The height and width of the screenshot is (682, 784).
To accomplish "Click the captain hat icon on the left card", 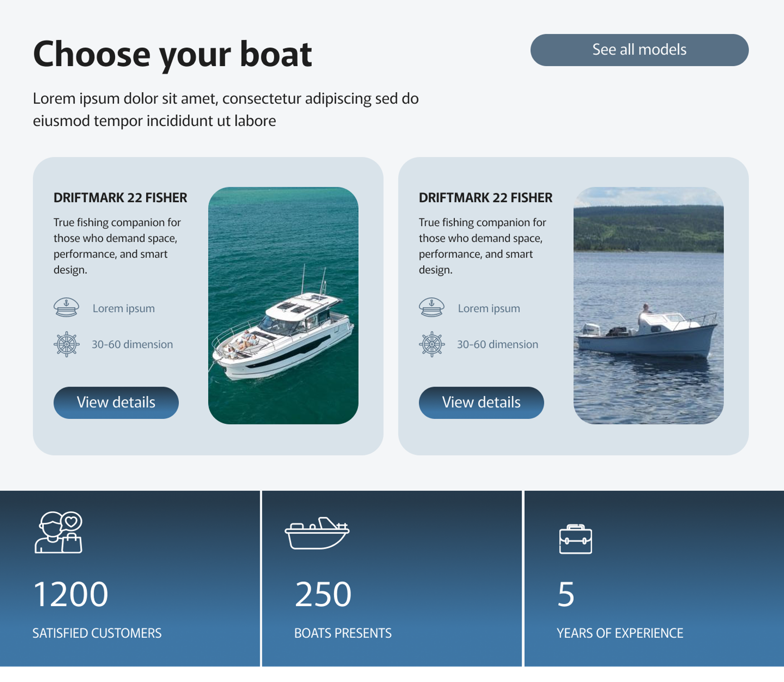I will (x=67, y=308).
